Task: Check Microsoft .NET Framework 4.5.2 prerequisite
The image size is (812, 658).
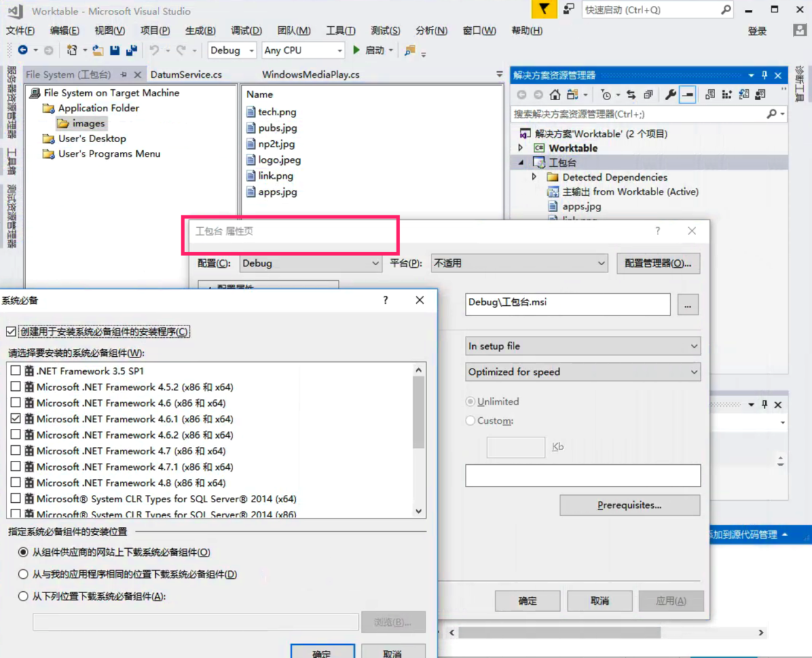Action: (16, 386)
